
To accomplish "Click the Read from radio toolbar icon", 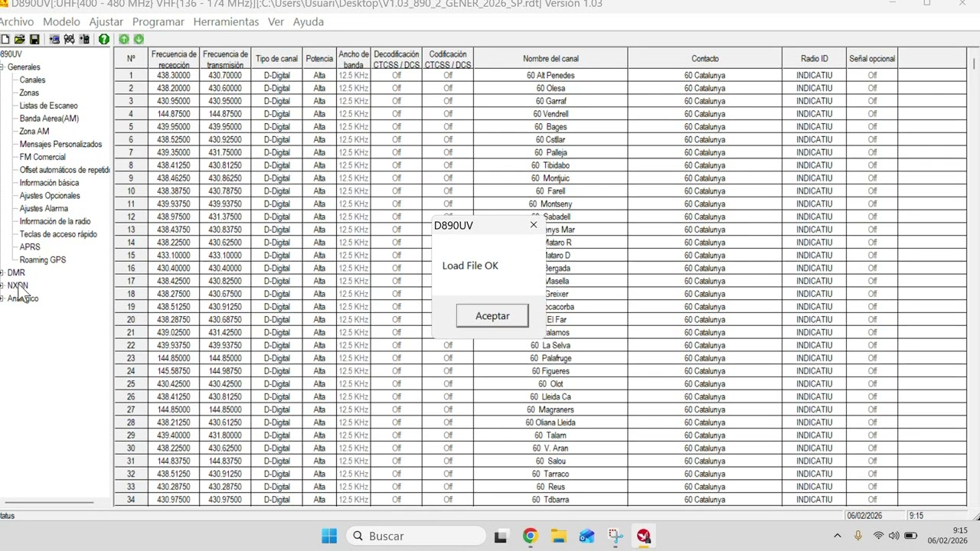I will click(54, 39).
